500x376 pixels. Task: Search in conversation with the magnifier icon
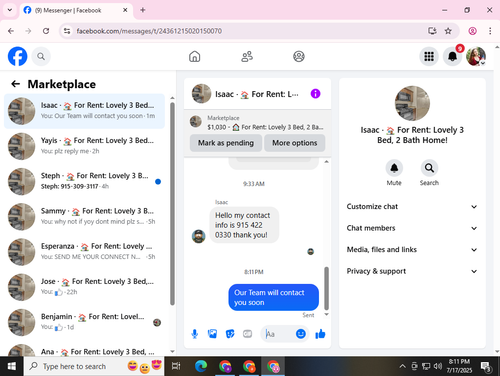point(429,168)
